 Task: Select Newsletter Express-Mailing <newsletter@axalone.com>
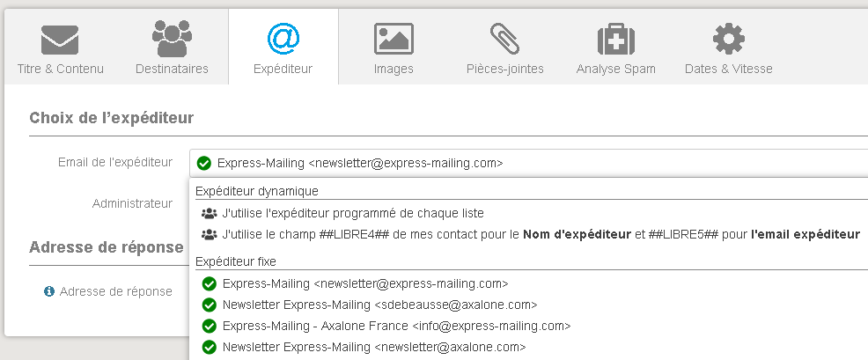(374, 348)
